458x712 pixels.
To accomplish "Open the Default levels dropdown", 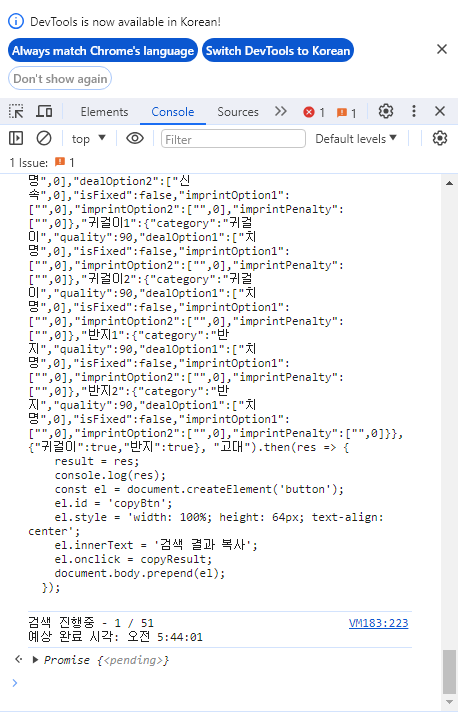I will pyautogui.click(x=356, y=138).
